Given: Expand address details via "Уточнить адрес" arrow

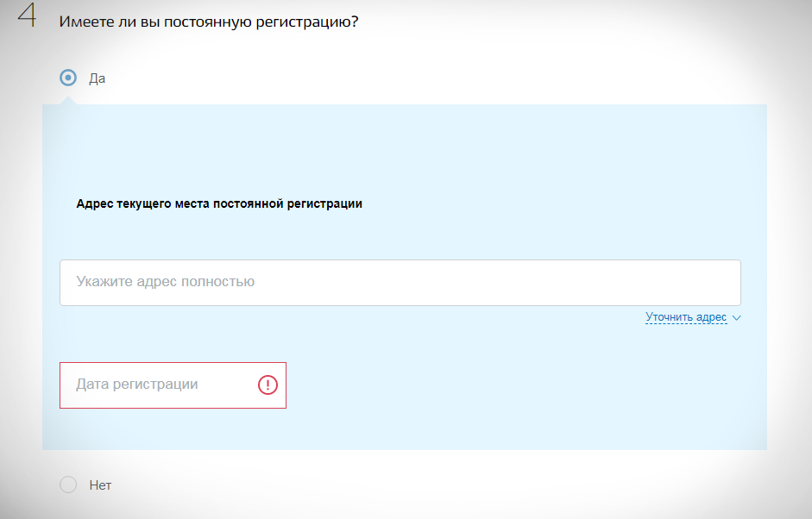Looking at the screenshot, I should click(x=736, y=318).
